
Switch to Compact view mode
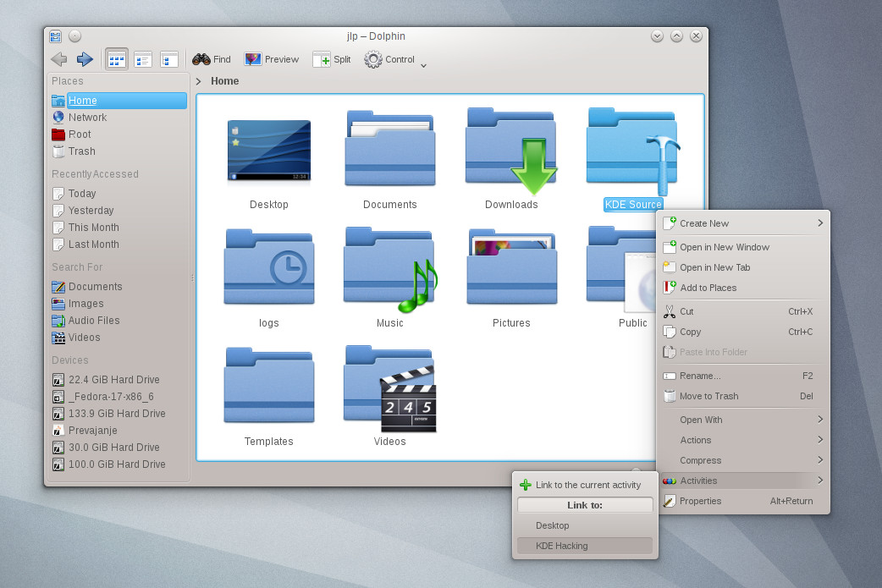pyautogui.click(x=143, y=59)
